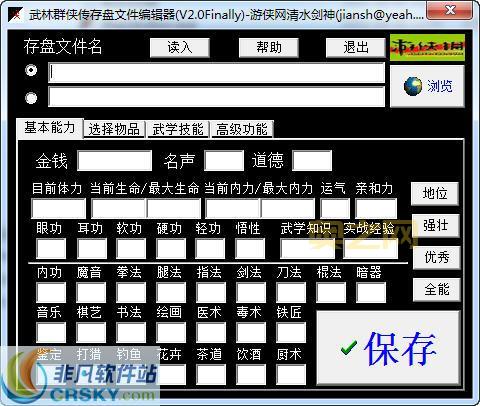The image size is (480, 406).
Task: Open the 选择物品 tab
Action: [114, 129]
